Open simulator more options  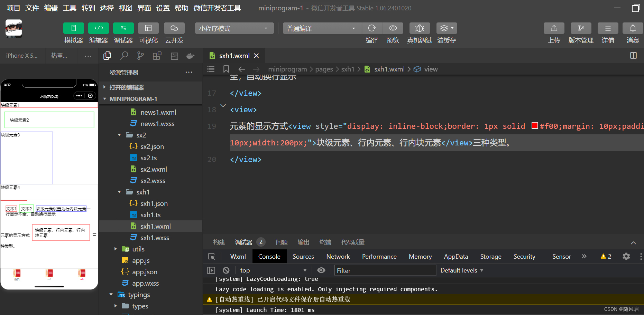tap(88, 56)
